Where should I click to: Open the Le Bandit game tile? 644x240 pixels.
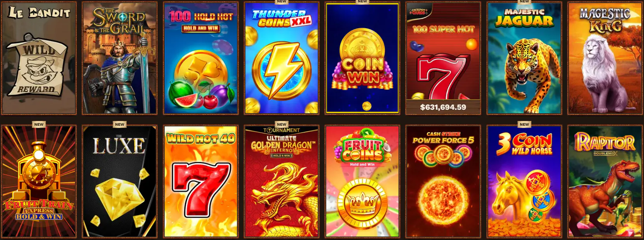pos(39,58)
